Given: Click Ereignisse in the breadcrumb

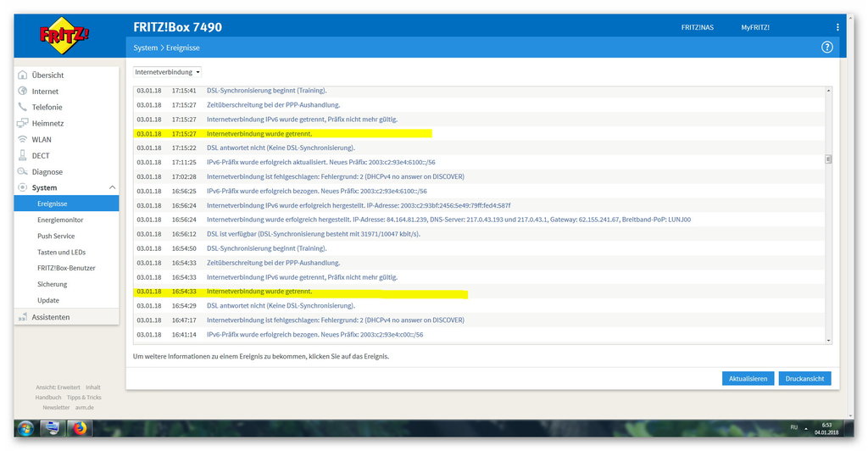Looking at the screenshot, I should point(183,47).
